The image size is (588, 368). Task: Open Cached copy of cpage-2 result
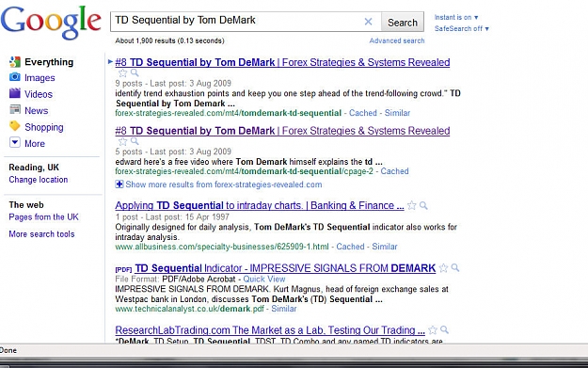[394, 171]
